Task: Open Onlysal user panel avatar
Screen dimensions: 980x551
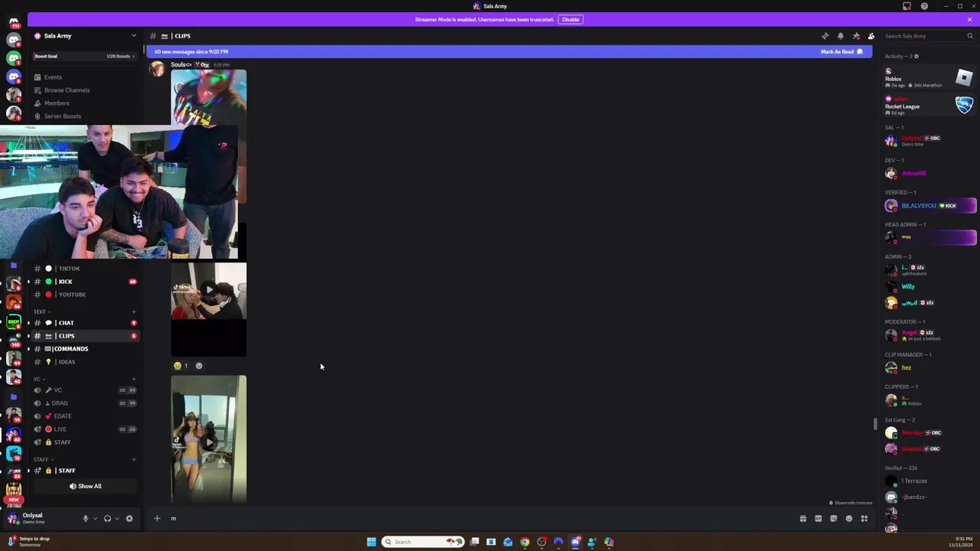Action: pyautogui.click(x=13, y=518)
